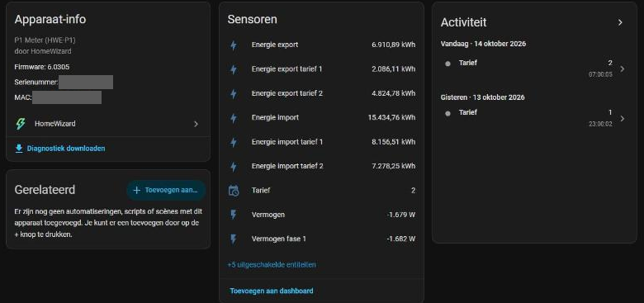Click the power value -1.682 W
644x303 pixels.
click(401, 239)
